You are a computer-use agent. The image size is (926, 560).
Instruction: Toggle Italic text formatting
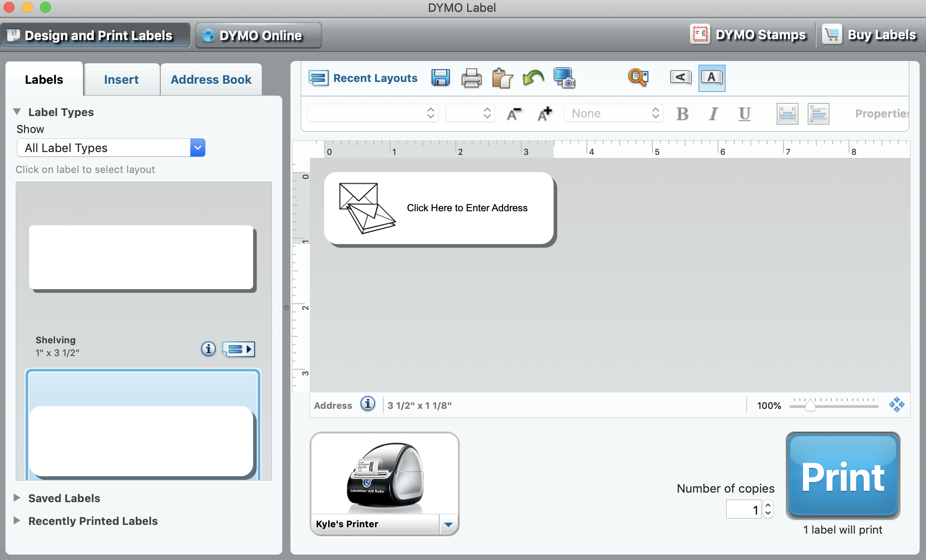tap(713, 113)
